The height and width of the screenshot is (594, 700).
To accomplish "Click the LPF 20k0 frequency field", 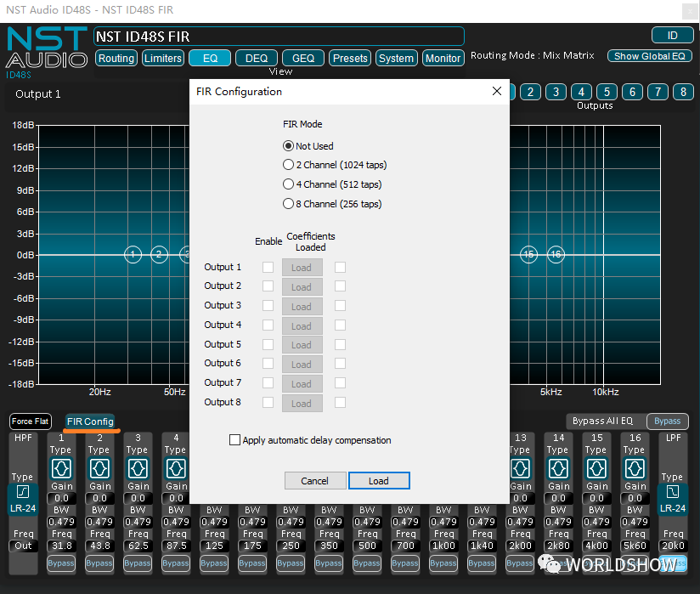I will click(x=673, y=546).
